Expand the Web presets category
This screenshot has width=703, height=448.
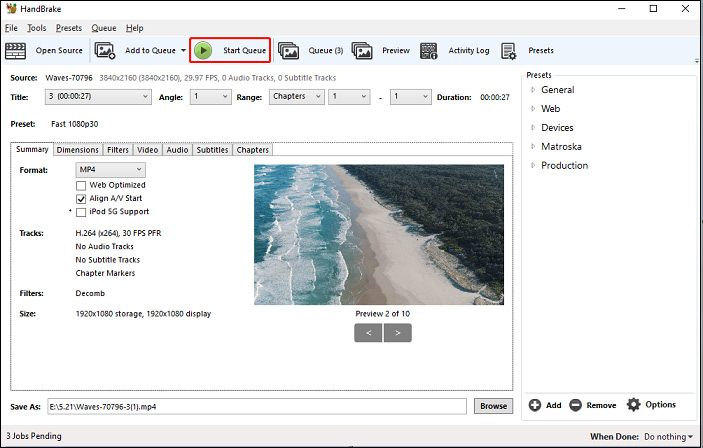click(533, 109)
